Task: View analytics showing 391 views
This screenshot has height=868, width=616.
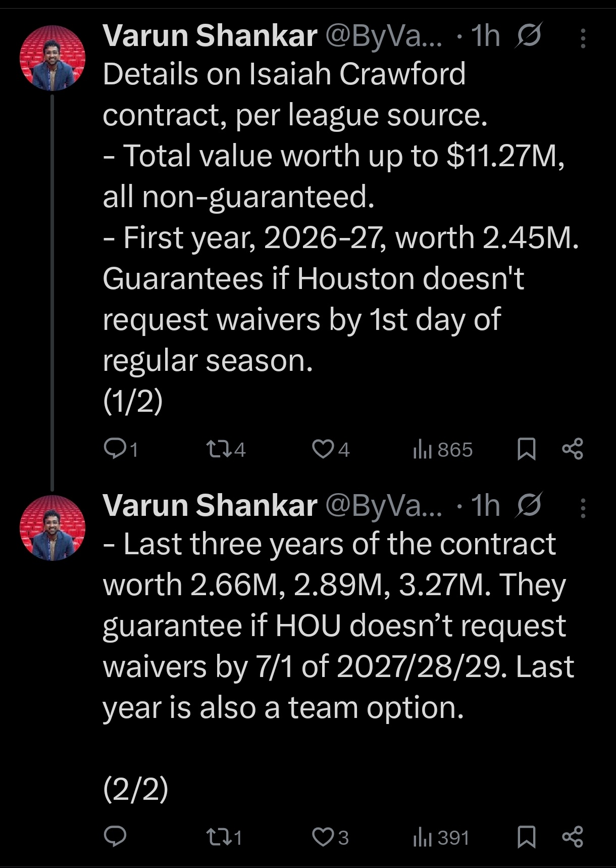Action: tap(441, 838)
